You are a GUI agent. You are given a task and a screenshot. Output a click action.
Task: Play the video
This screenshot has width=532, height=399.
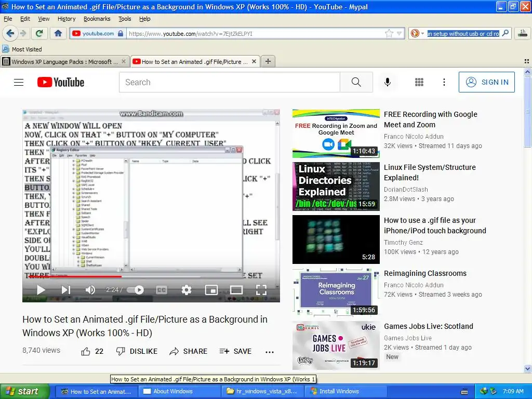(x=41, y=290)
